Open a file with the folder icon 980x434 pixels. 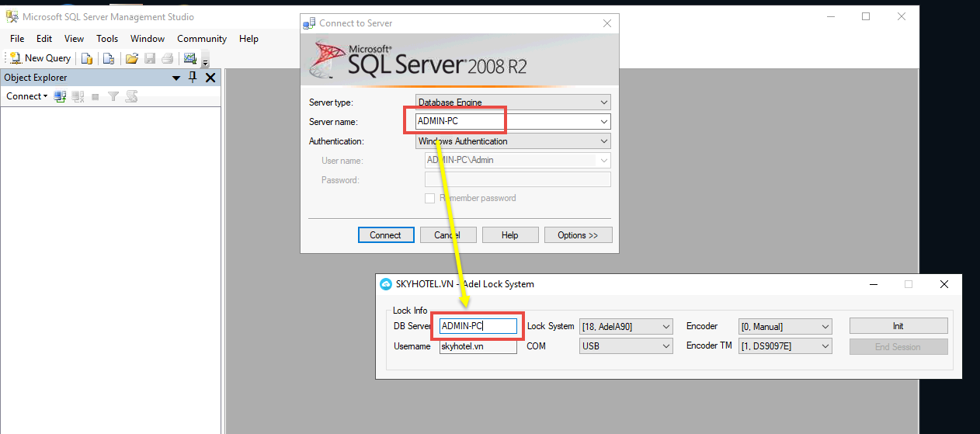132,58
